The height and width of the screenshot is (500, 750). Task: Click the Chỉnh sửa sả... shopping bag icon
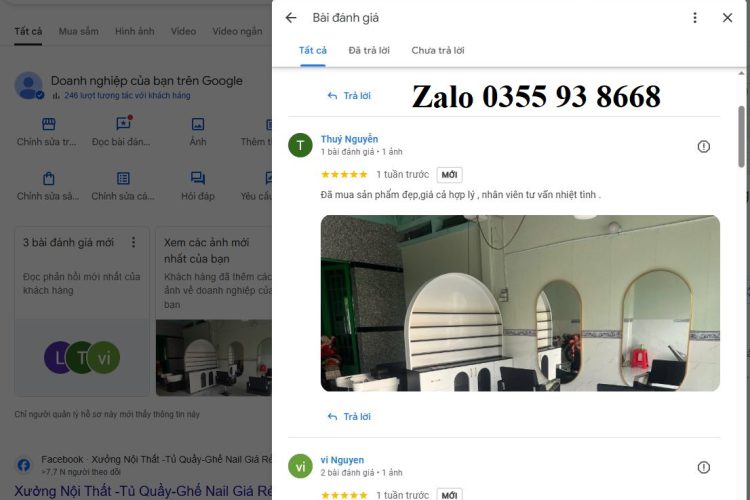(49, 178)
